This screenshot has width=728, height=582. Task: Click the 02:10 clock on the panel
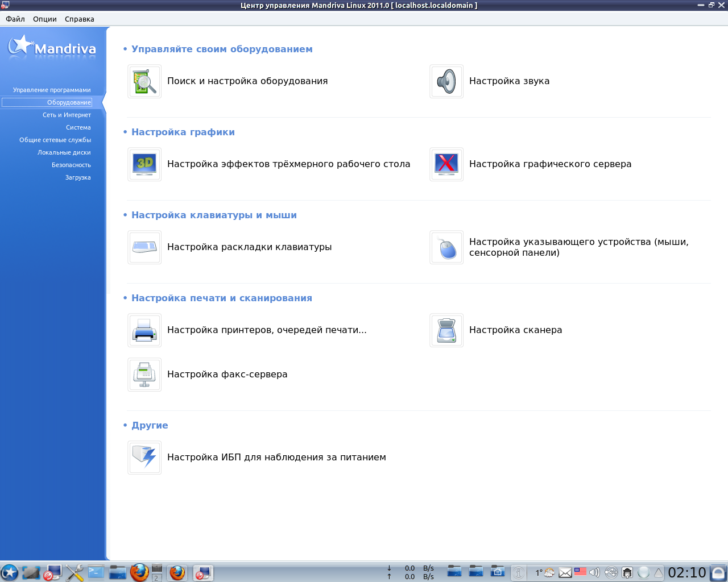(x=687, y=572)
